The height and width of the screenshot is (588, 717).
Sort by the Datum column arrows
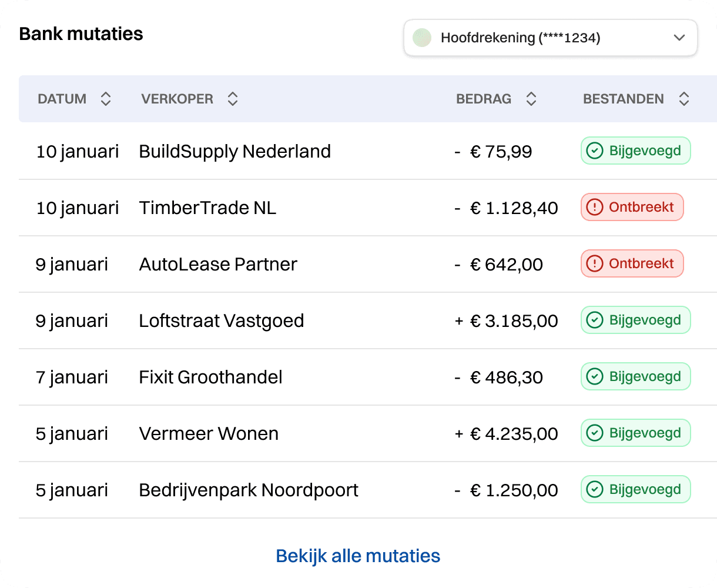click(106, 99)
